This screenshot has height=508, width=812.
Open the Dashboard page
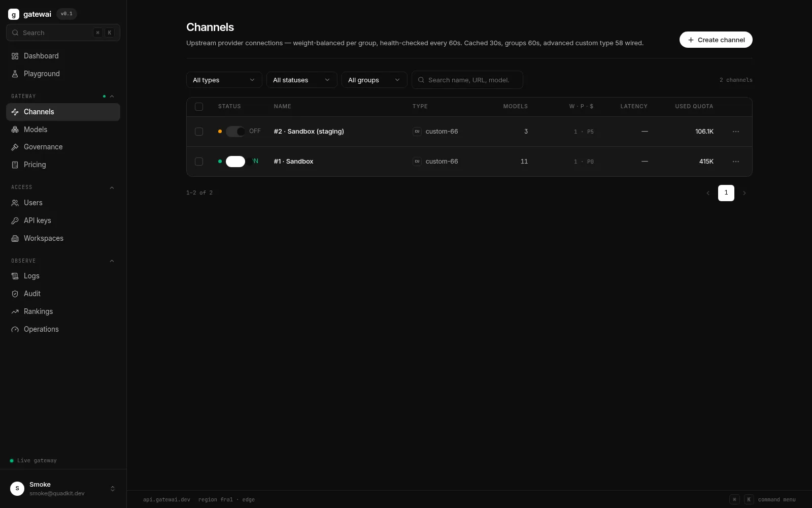63,56
